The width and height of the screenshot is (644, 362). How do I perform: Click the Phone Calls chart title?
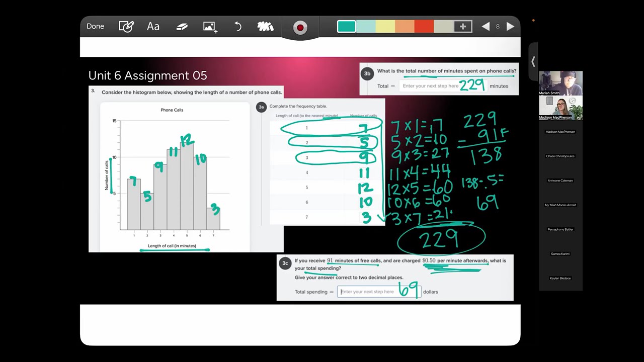click(172, 110)
